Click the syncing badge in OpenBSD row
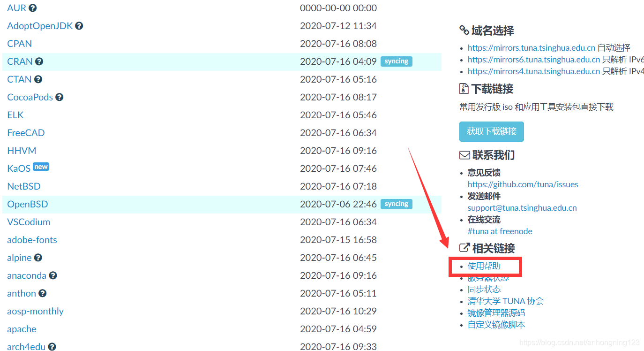This screenshot has height=351, width=644. tap(397, 204)
